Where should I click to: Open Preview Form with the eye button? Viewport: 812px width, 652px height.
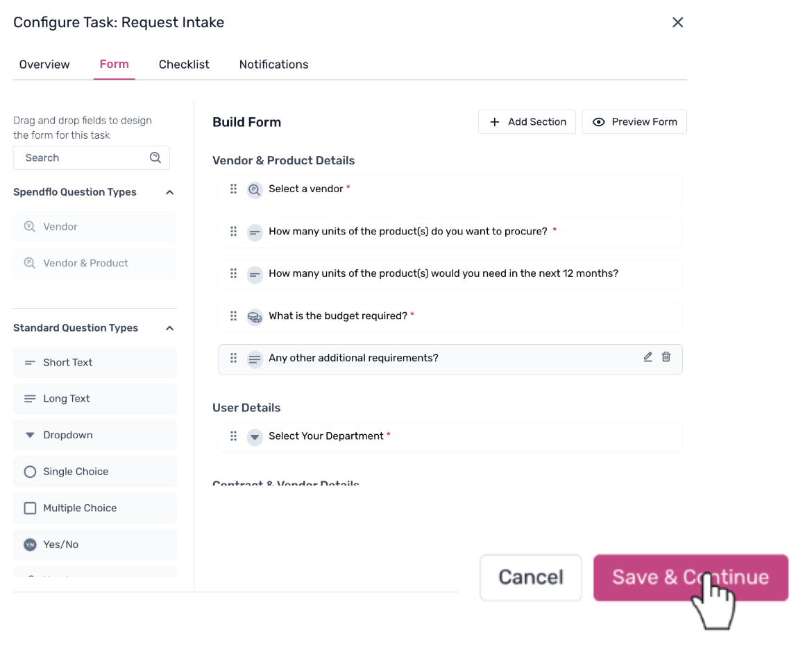point(634,122)
